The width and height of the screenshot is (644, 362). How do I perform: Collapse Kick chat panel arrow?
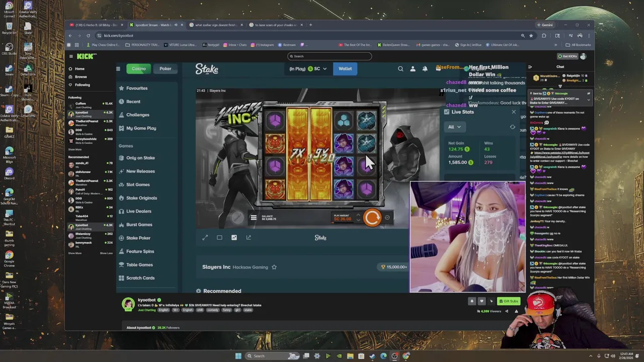pyautogui.click(x=530, y=67)
